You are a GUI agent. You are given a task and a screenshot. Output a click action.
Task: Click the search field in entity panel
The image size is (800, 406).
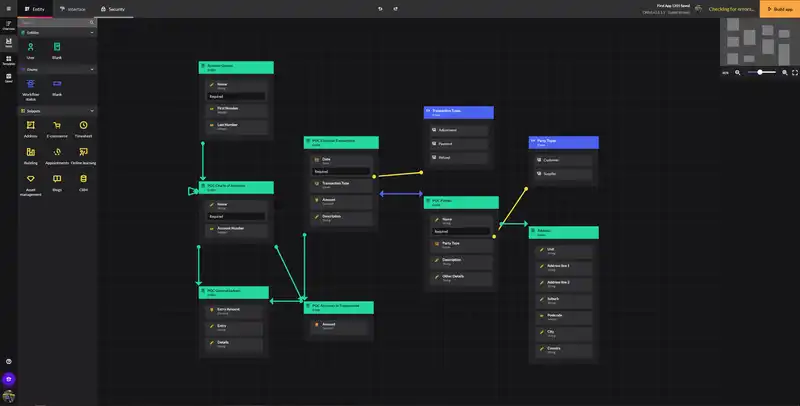click(x=57, y=20)
